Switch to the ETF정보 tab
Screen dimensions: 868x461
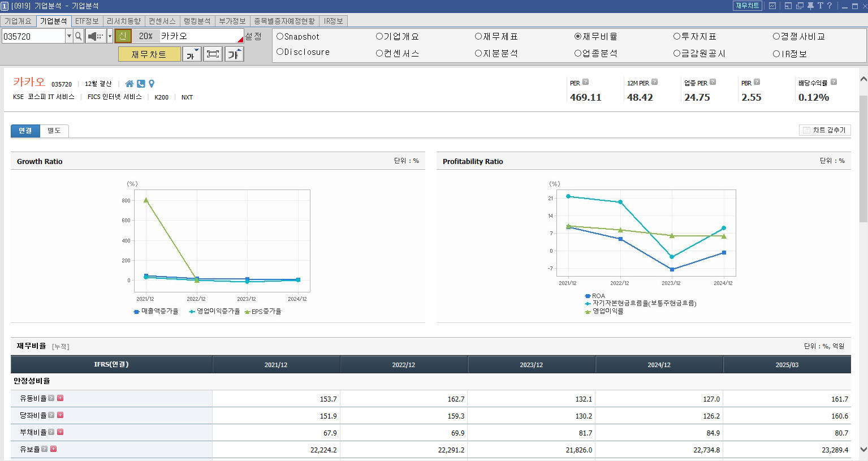click(x=87, y=21)
